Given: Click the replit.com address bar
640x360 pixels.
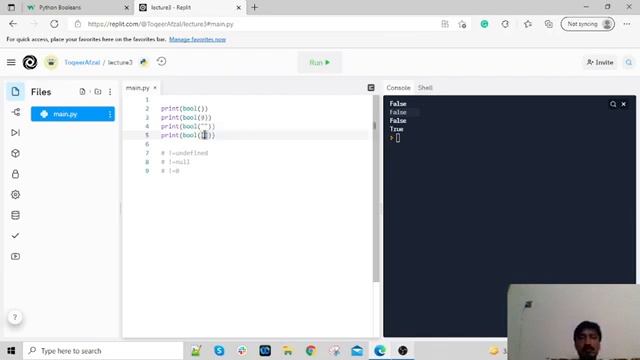Looking at the screenshot, I should 160,24.
